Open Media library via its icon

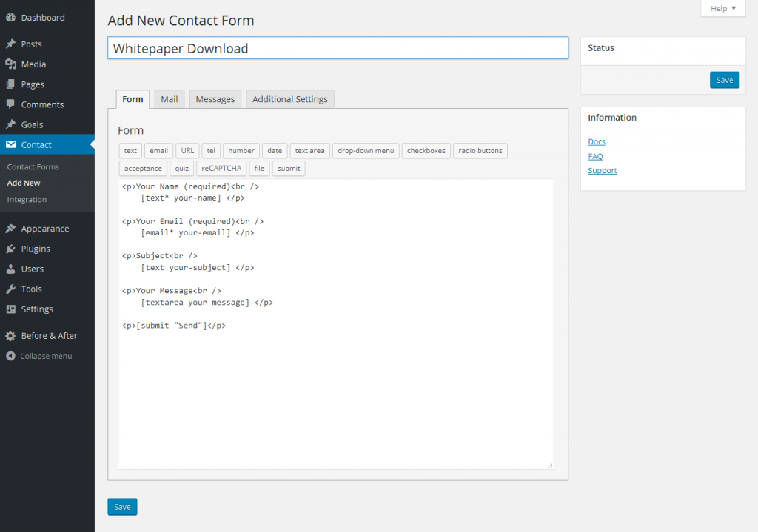coord(10,64)
